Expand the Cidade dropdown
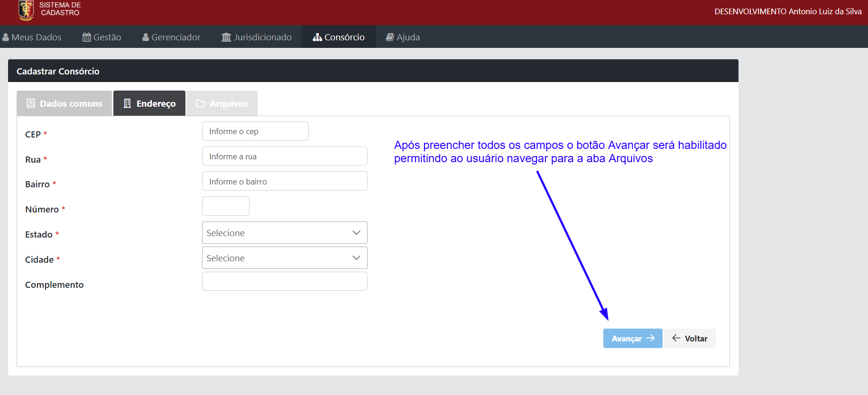Viewport: 868px width, 395px height. point(285,258)
